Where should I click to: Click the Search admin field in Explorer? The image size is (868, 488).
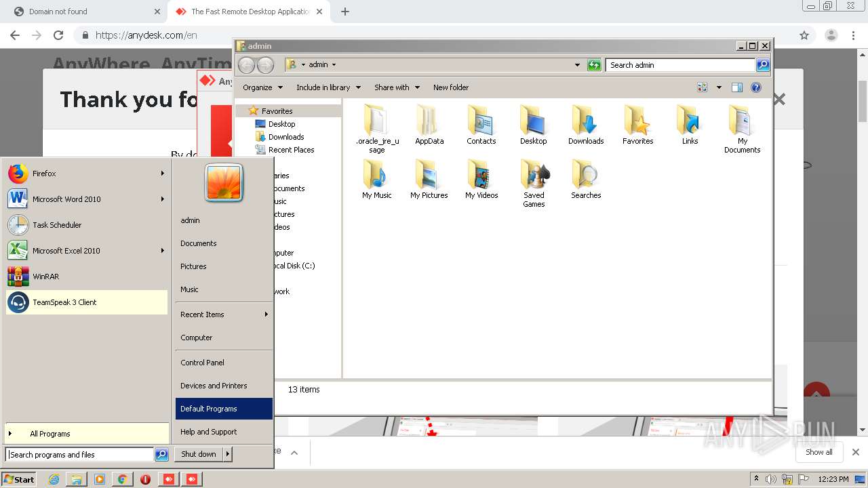pyautogui.click(x=680, y=65)
